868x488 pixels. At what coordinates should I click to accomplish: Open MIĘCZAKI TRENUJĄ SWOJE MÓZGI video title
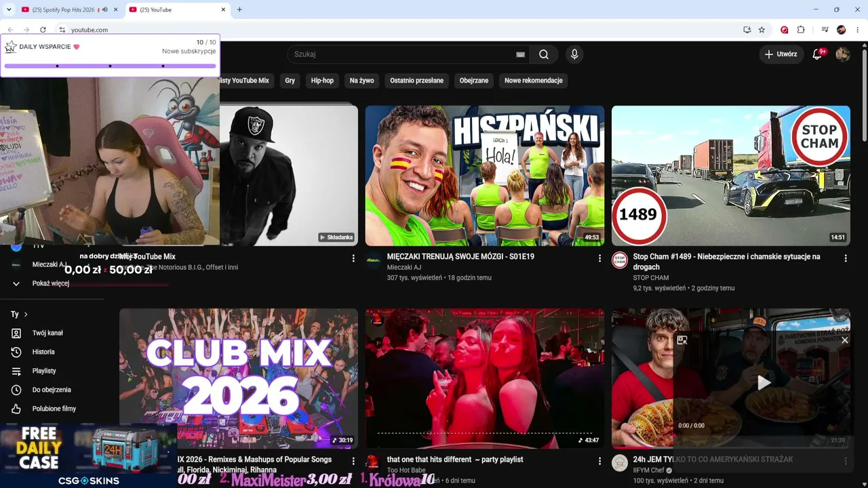tap(460, 257)
